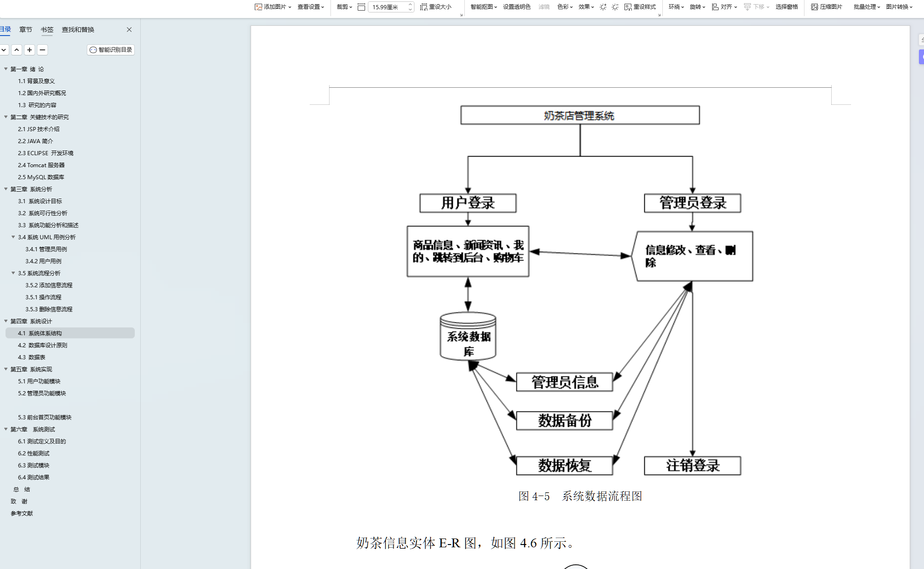Collapse 第四章 系统设计 node
This screenshot has height=569, width=924.
pos(6,321)
